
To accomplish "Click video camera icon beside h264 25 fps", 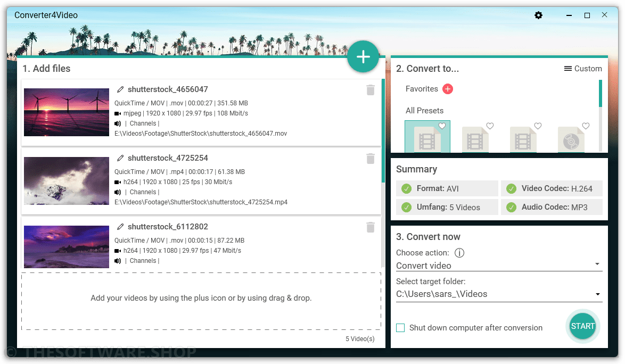I will [118, 182].
